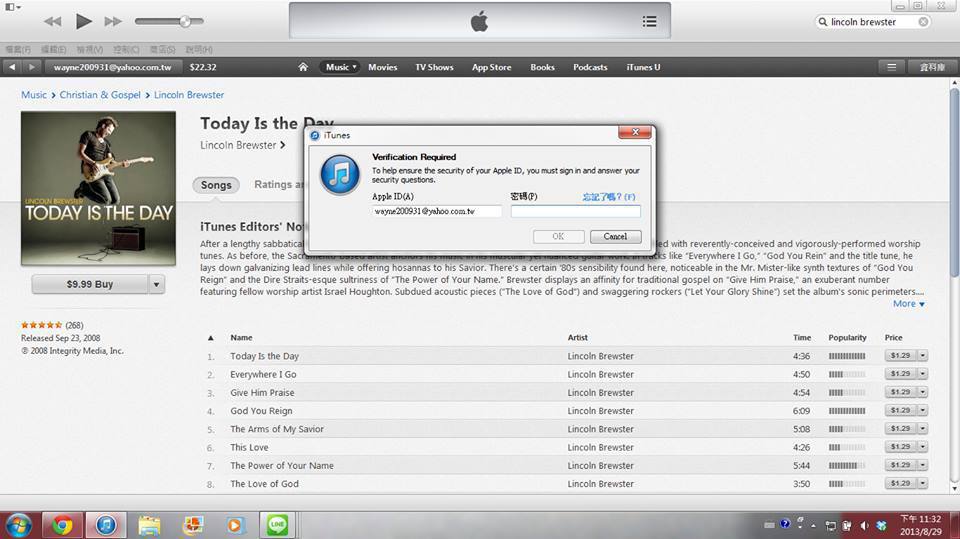This screenshot has height=539, width=960.
Task: Go to Christian & Gospel breadcrumb
Action: pyautogui.click(x=100, y=95)
